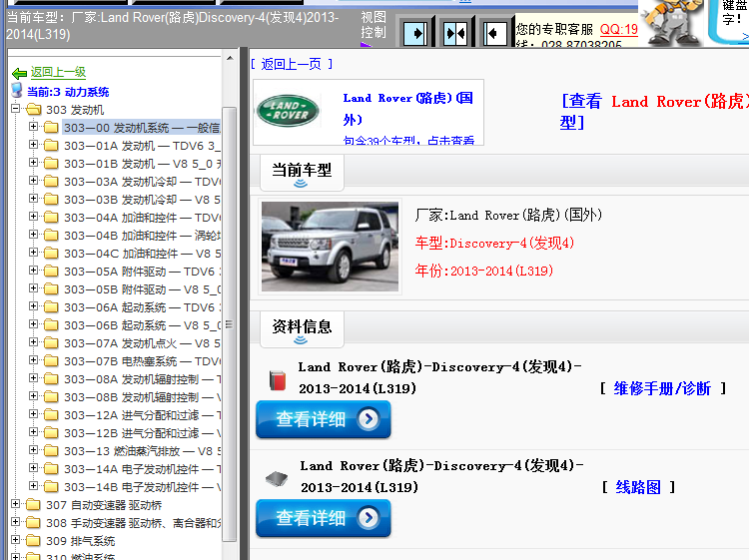The width and height of the screenshot is (749, 560).
Task: Click the right-arrow view control button
Action: click(415, 34)
